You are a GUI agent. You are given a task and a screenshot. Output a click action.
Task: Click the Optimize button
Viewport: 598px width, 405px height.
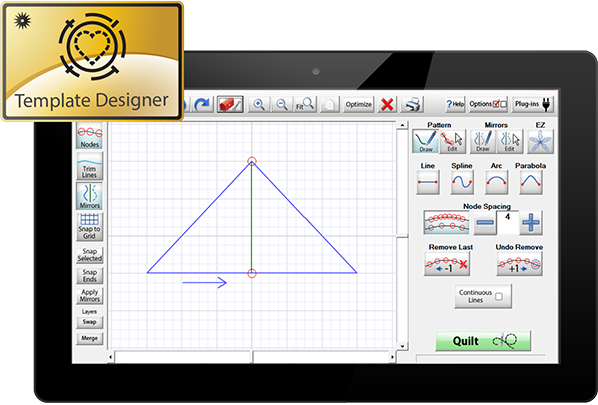[x=358, y=104]
